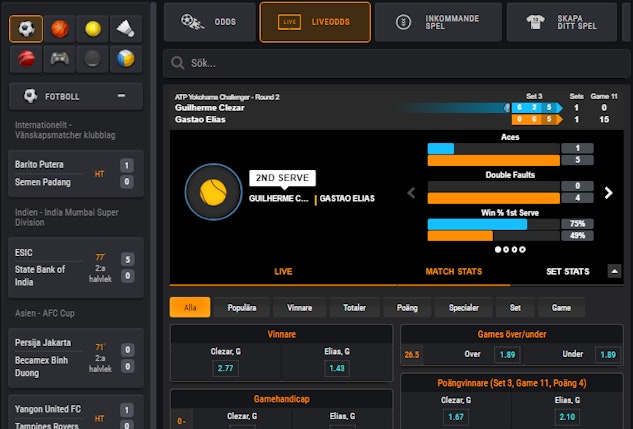This screenshot has width=633, height=429.
Task: Select the dark hockey puck icon
Action: click(92, 59)
